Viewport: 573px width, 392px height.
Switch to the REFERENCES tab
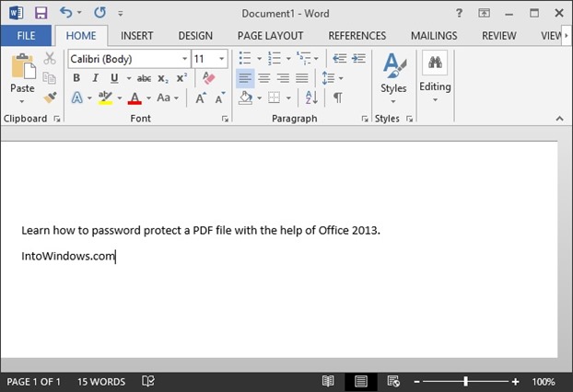coord(357,36)
